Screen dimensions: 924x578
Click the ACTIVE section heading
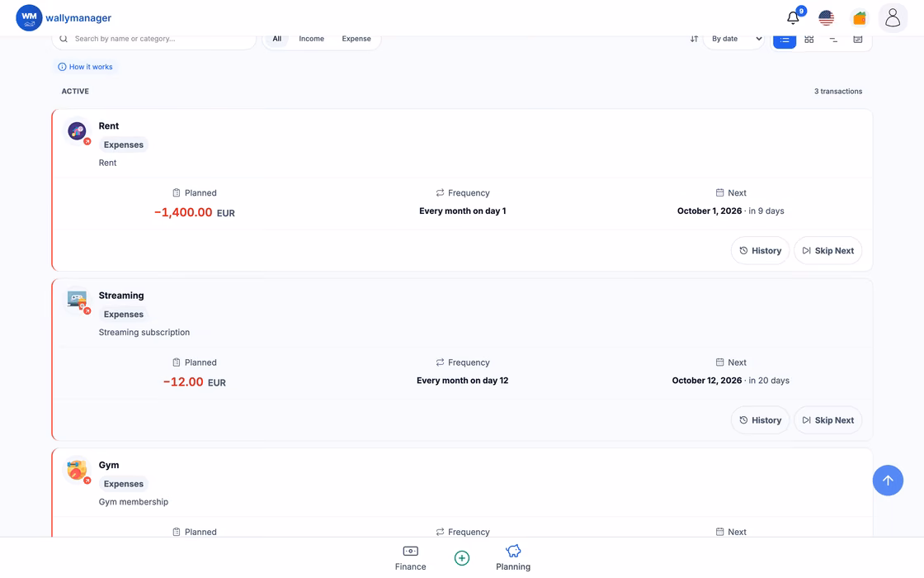[x=75, y=92]
